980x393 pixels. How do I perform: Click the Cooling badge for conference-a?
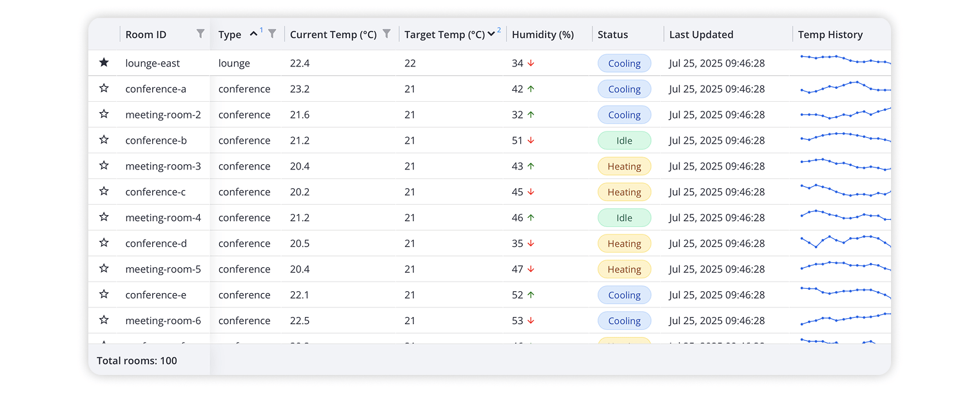point(624,88)
